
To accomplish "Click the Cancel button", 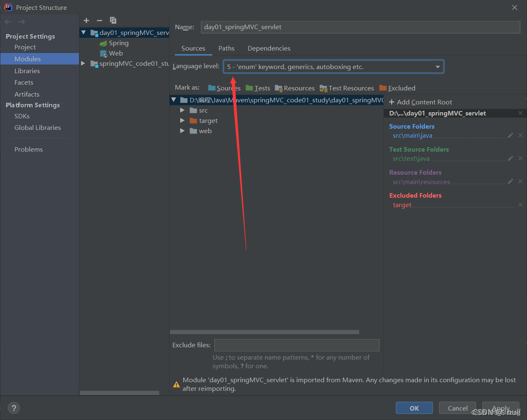I will pyautogui.click(x=457, y=408).
